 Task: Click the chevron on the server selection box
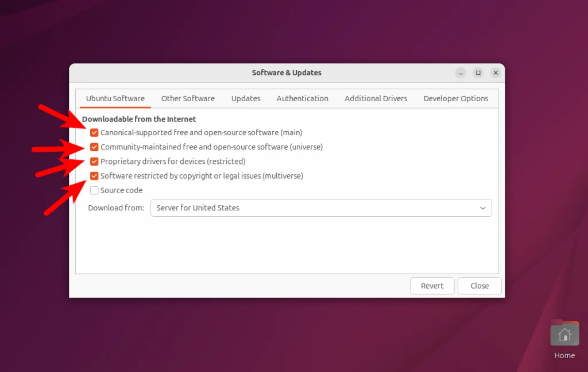[483, 208]
